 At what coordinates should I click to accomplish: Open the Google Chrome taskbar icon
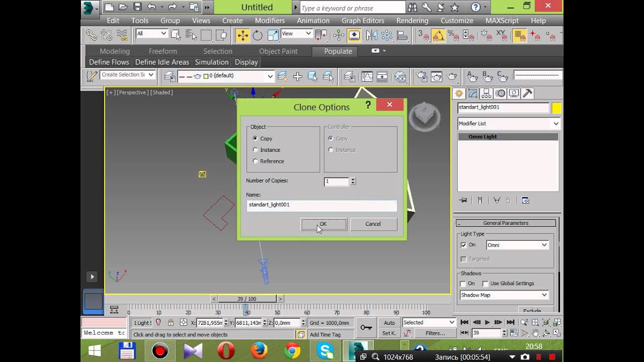(292, 350)
